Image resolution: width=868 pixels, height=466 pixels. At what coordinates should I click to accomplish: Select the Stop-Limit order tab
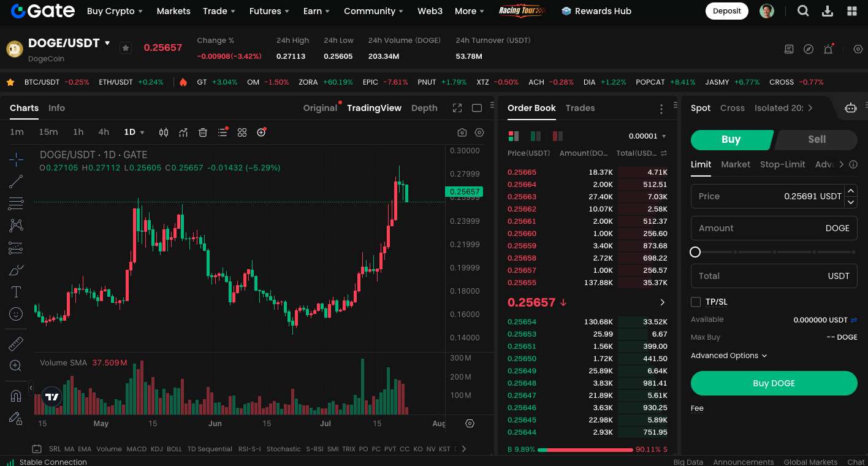[783, 164]
